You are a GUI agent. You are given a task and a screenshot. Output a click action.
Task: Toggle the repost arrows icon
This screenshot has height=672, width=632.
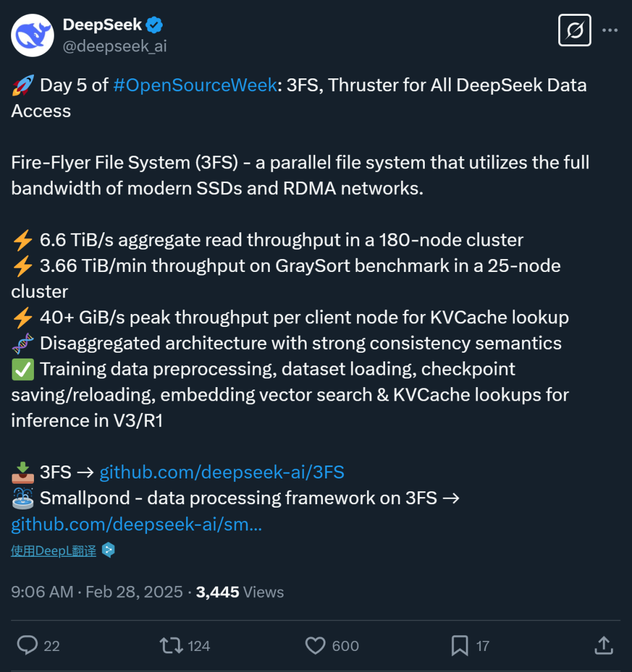tap(171, 646)
